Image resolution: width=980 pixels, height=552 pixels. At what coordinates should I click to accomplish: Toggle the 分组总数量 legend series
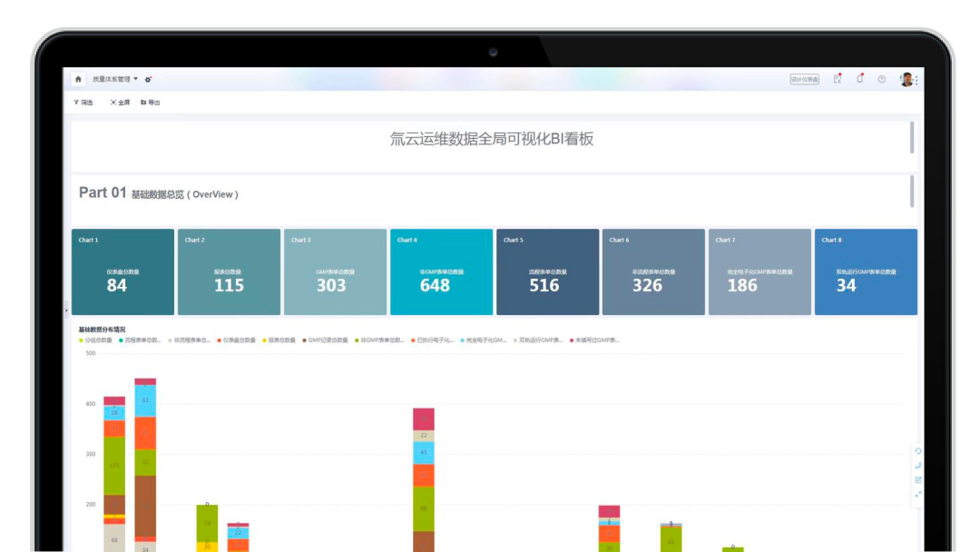coord(95,340)
